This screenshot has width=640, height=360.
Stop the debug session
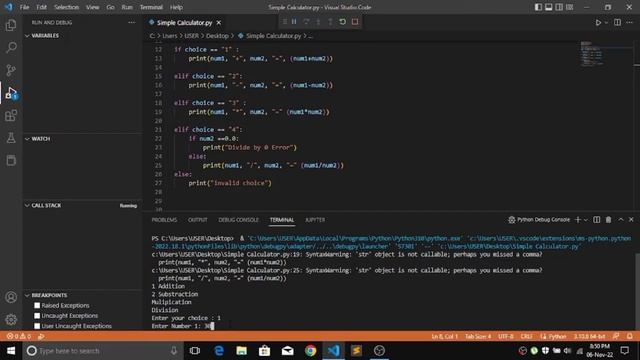(355, 22)
